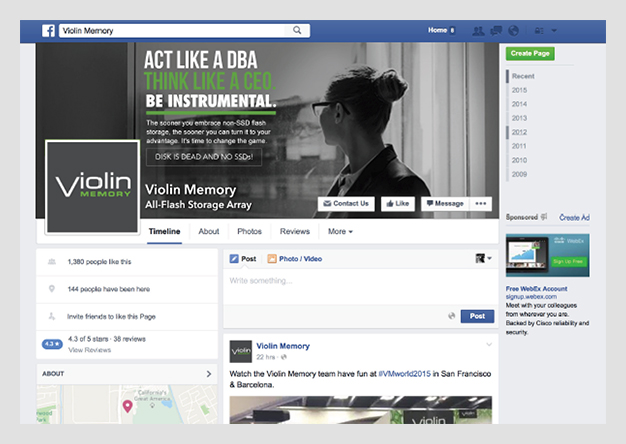
Task: Jump to Recent in timeline navigator
Action: coord(523,76)
